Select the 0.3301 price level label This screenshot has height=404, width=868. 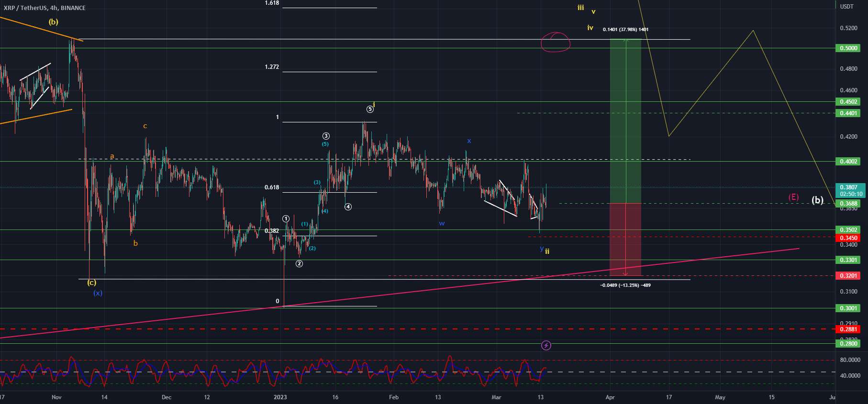coord(848,260)
